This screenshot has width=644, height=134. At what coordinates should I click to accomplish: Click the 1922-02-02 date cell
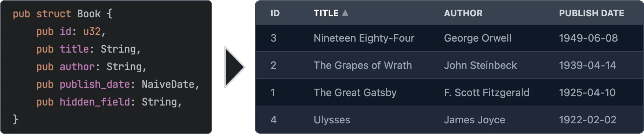(587, 120)
